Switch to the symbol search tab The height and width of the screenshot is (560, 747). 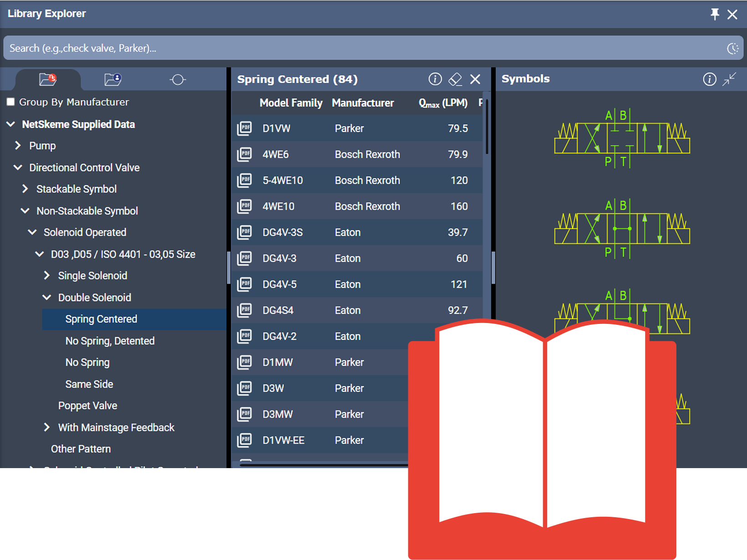(178, 79)
